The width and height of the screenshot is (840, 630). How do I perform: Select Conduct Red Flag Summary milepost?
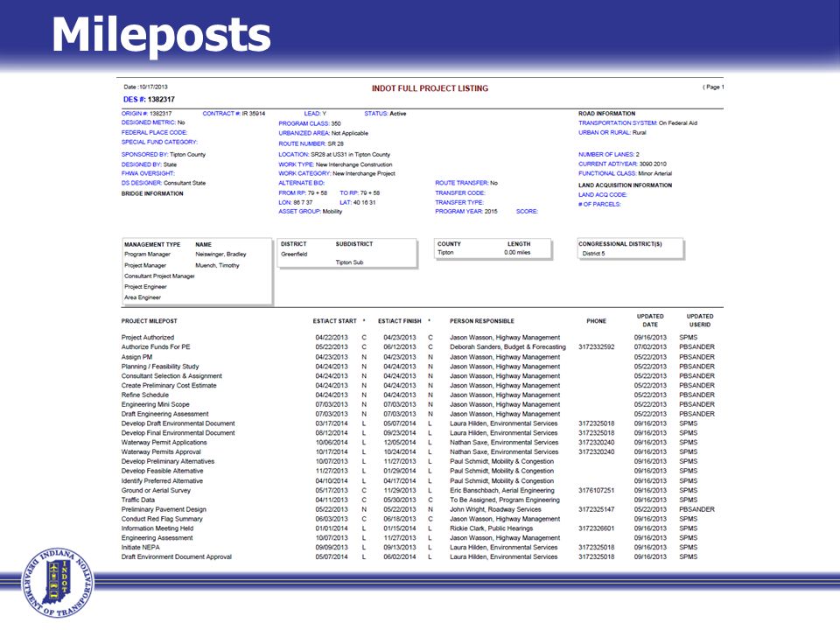tap(163, 519)
